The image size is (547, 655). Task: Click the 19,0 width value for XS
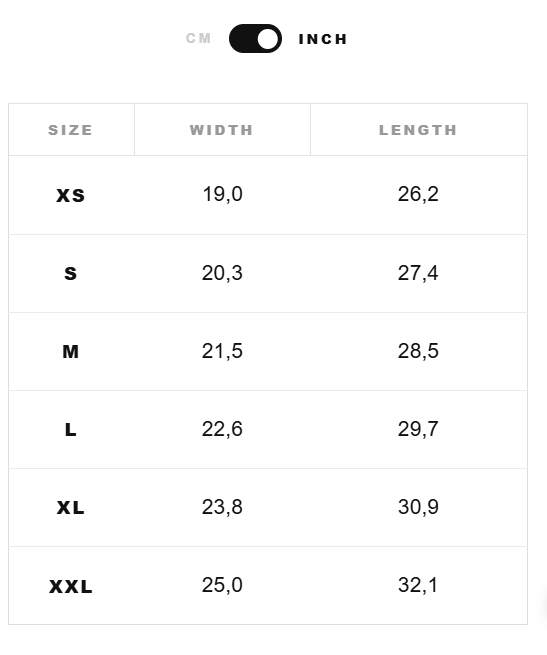coord(222,194)
